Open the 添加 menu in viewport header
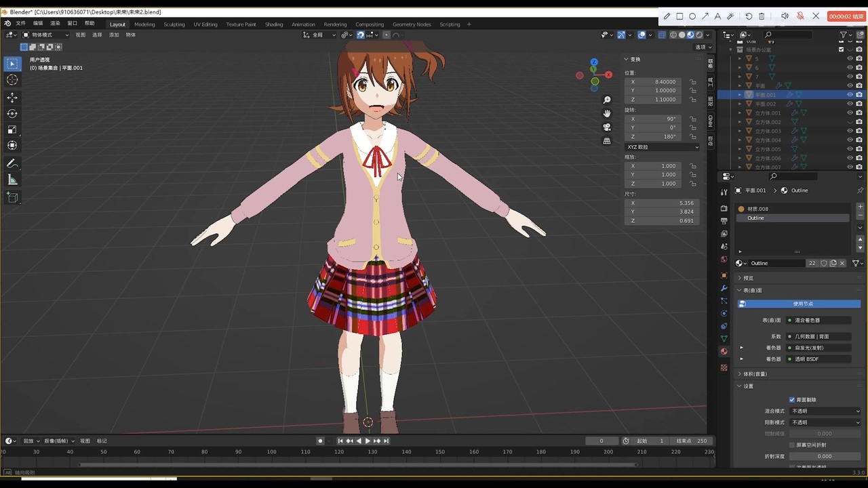Screen dimensions: 868x488 (x=114, y=35)
